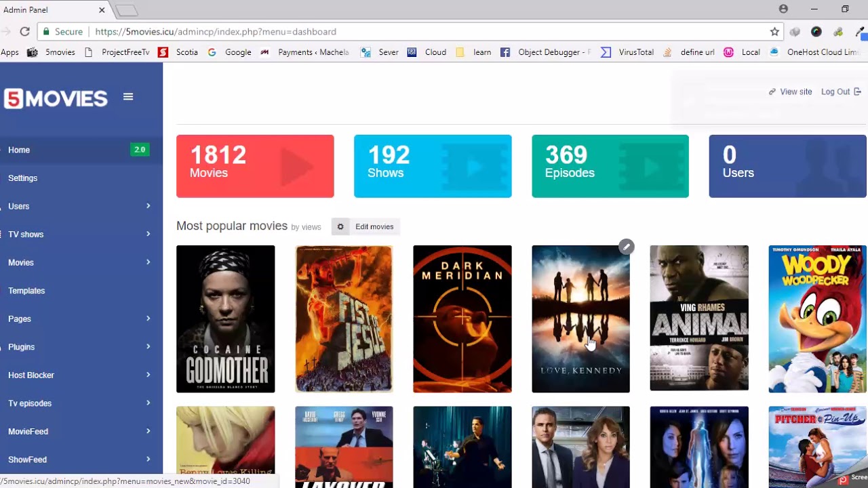Image resolution: width=868 pixels, height=488 pixels.
Task: Switch to the Admin Panel browser tab
Action: point(54,10)
